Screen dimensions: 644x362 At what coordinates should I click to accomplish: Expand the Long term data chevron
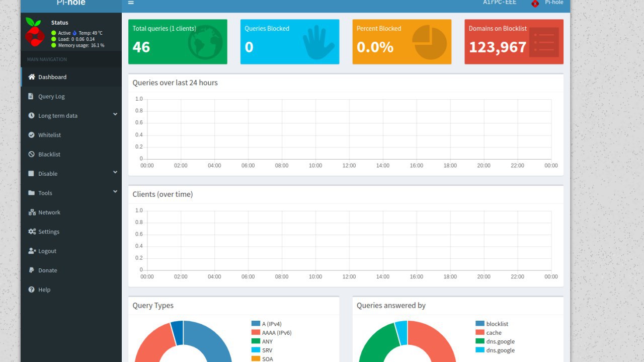coord(115,115)
